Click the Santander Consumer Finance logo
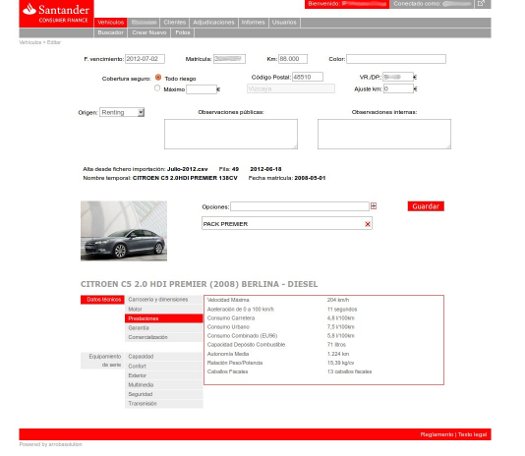The height and width of the screenshot is (456, 525). click(56, 13)
